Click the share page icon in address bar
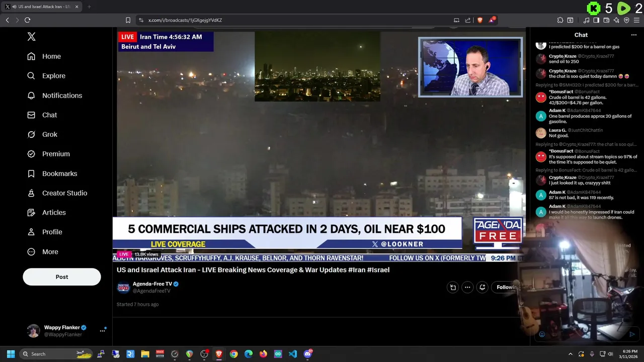 (x=468, y=20)
